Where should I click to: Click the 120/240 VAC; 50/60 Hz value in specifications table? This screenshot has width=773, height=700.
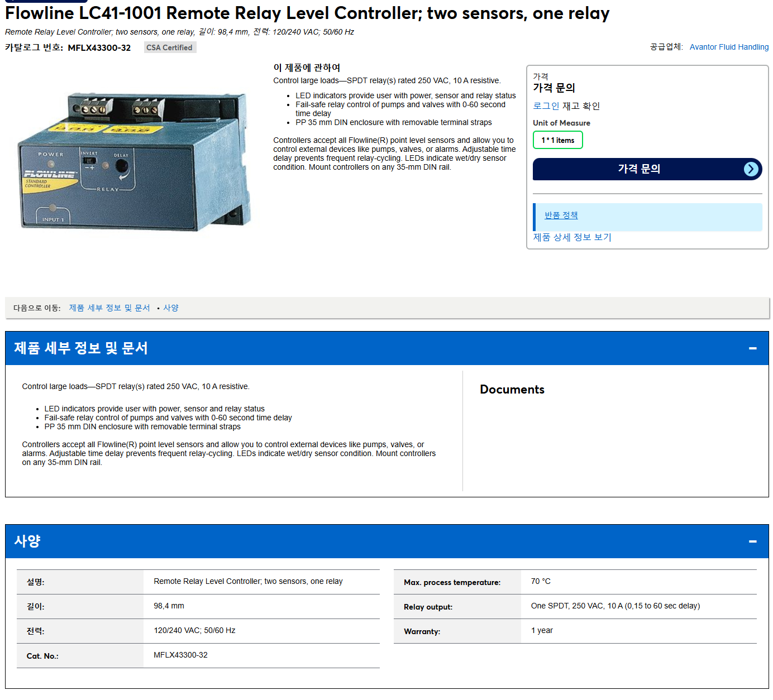click(x=194, y=631)
